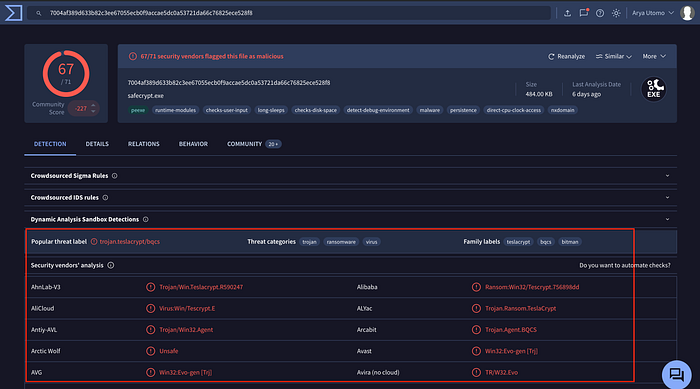Click the direct-cpu-clock-access tag

514,110
